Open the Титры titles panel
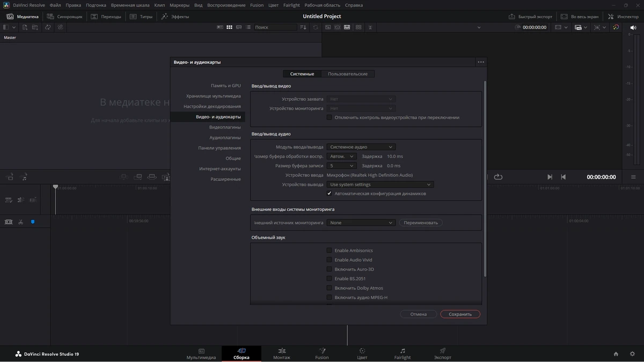The width and height of the screenshot is (644, 362). 142,17
